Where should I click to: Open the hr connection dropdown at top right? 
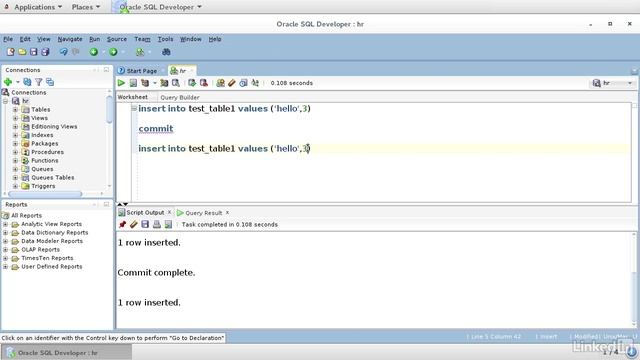[629, 83]
